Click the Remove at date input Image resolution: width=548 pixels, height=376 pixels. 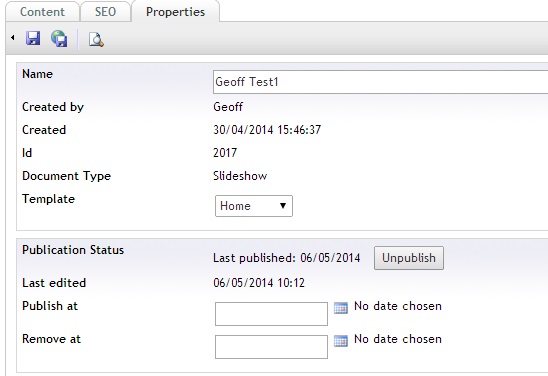[x=271, y=347]
